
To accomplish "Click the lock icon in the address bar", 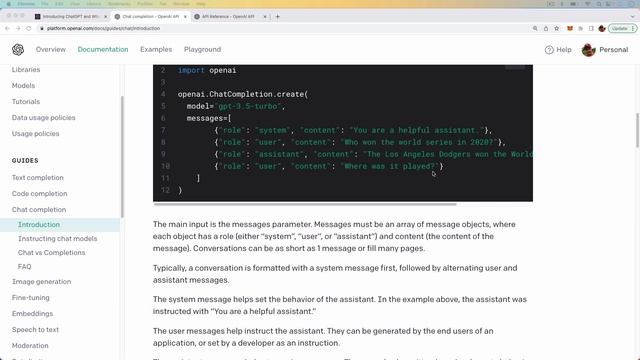I will (x=42, y=29).
